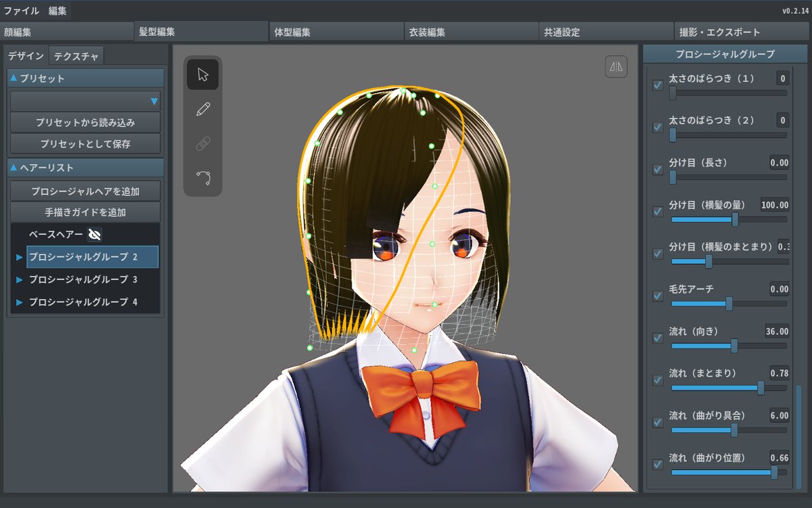Viewport: 812px width, 508px height.
Task: Click プロシージャルヘアを追加 button
Action: point(85,191)
